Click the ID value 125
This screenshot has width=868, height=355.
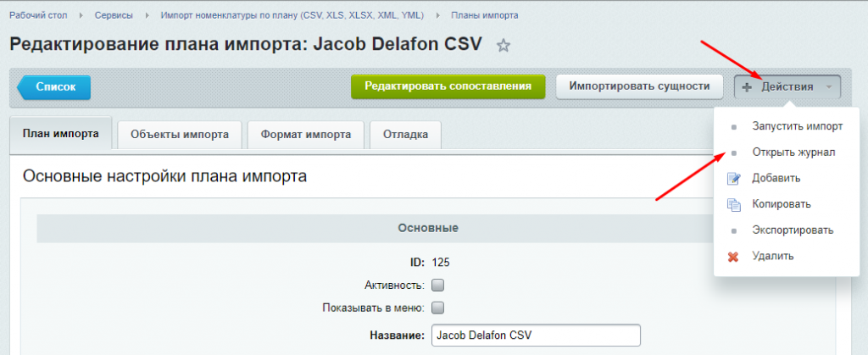pos(441,263)
